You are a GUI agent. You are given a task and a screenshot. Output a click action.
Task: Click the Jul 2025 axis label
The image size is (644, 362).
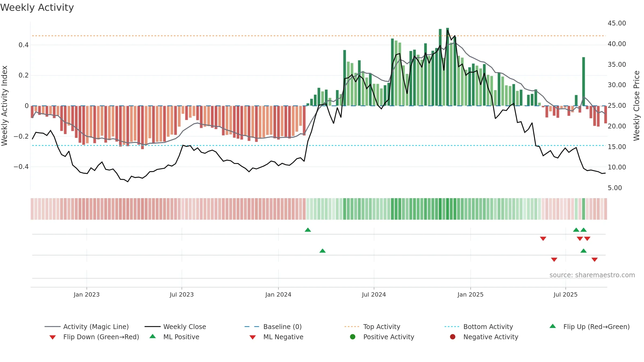(565, 295)
